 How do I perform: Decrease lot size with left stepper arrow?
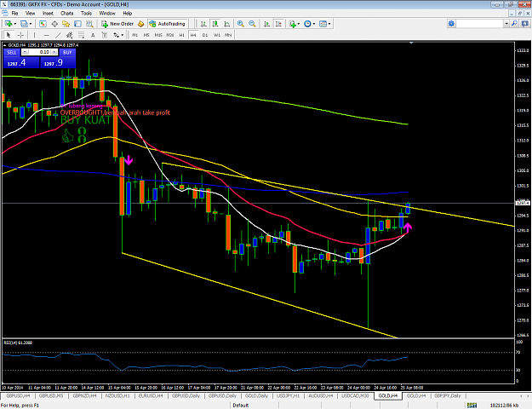point(26,52)
